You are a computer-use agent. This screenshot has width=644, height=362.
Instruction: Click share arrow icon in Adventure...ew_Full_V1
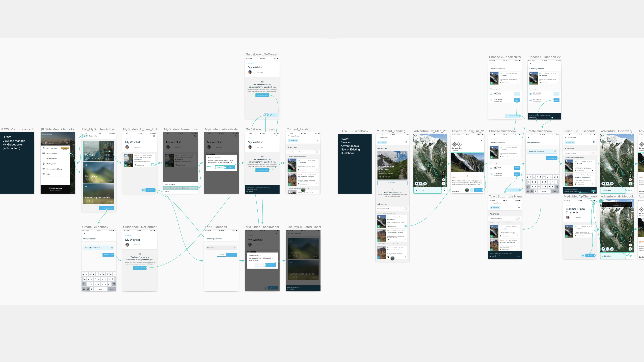click(471, 190)
